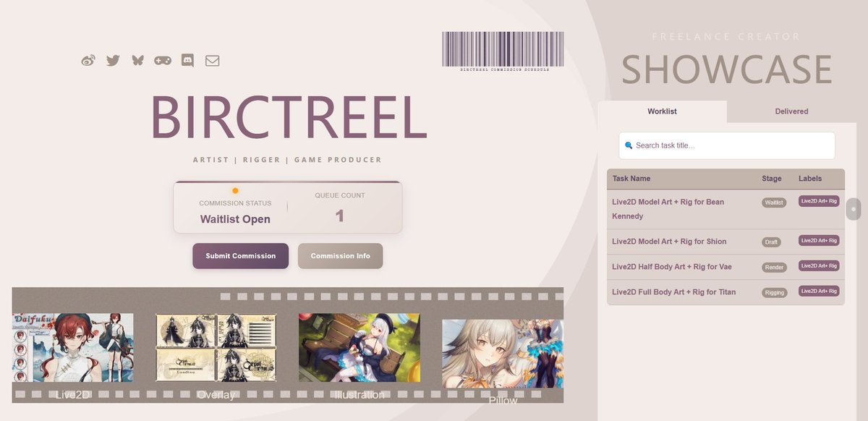Click the Live2D Art+ Rig label on Vae row
The width and height of the screenshot is (868, 421).
click(819, 265)
